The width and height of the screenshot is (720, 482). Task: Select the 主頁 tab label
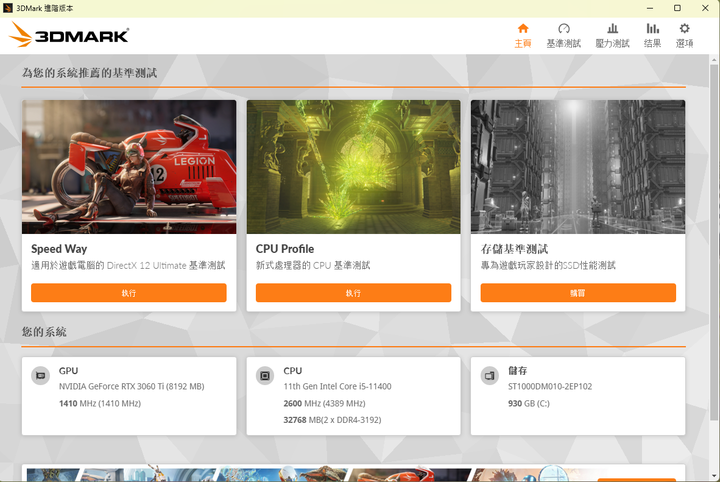pos(523,44)
